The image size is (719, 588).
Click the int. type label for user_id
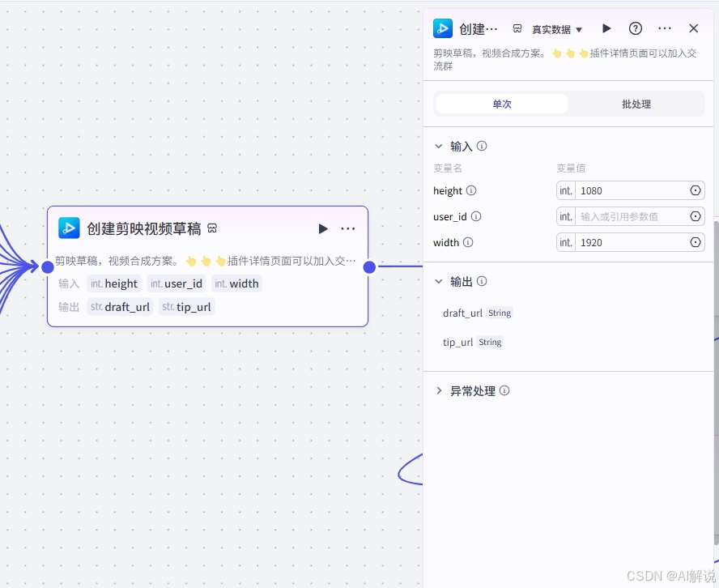[x=566, y=216]
